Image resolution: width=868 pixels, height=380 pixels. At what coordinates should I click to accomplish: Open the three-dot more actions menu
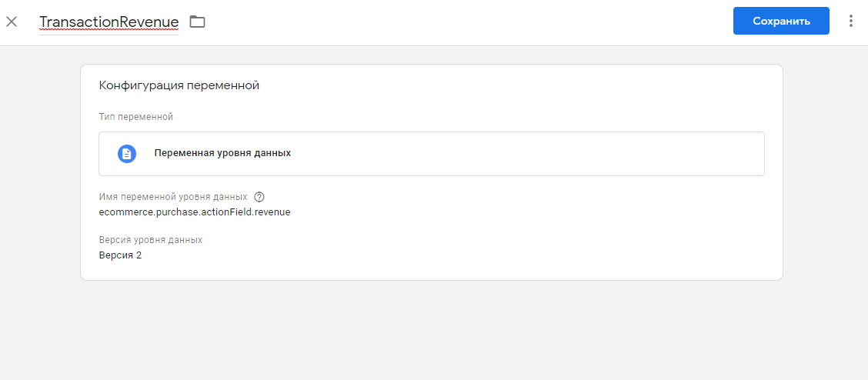(x=851, y=21)
